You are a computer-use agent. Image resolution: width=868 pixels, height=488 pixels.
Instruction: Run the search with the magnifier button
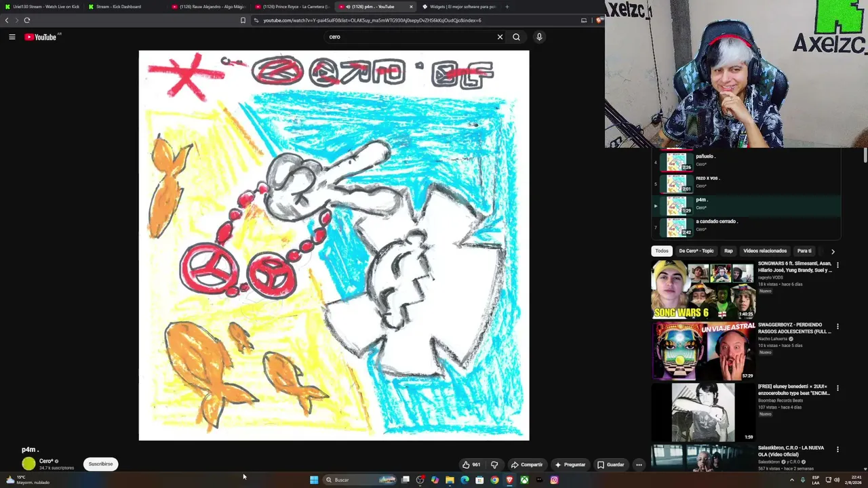click(x=516, y=37)
